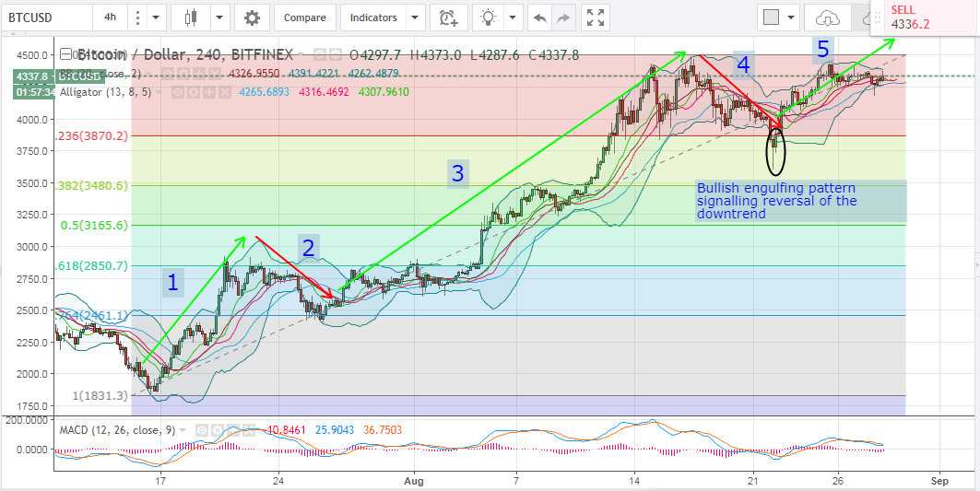Screen dimensions: 980x491
Task: Undo the last action
Action: pyautogui.click(x=539, y=18)
